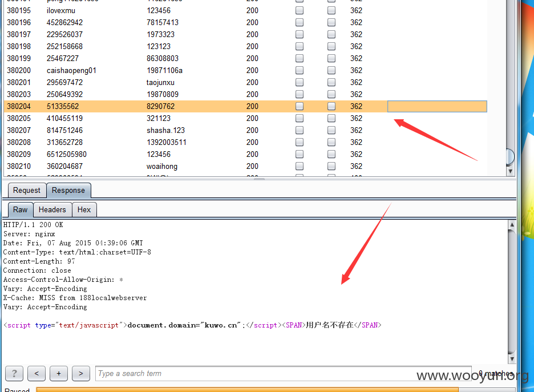Select row with password 1392003511
Image resolution: width=534 pixels, height=392 pixels.
pos(167,142)
